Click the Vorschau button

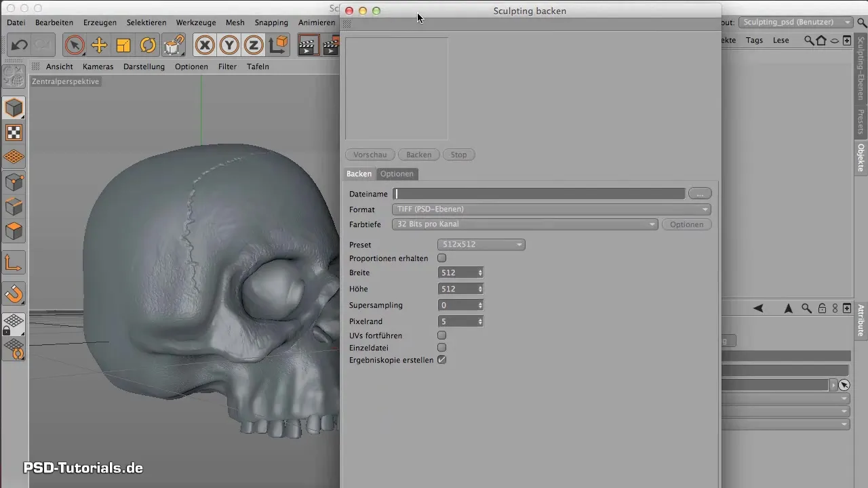tap(370, 155)
